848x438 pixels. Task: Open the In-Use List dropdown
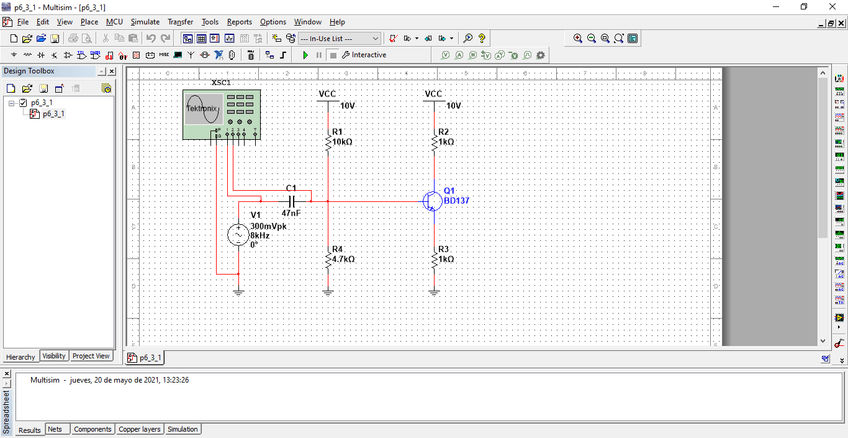tap(375, 38)
